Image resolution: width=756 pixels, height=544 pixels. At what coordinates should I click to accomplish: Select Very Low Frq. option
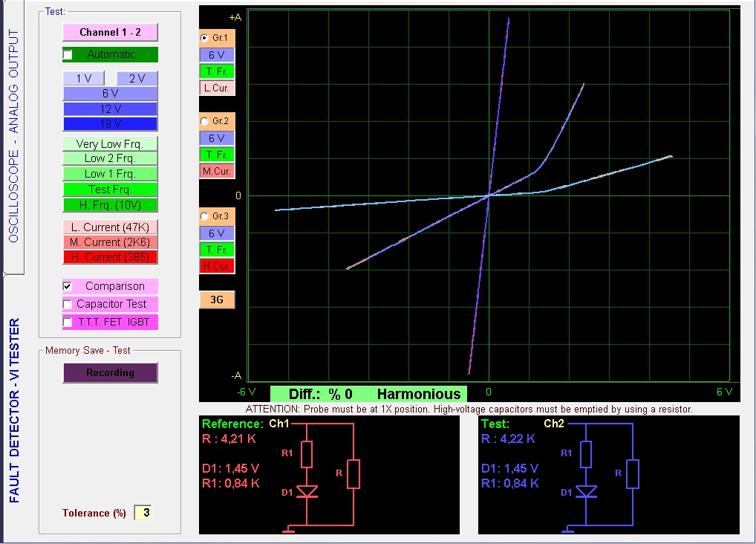pyautogui.click(x=110, y=143)
